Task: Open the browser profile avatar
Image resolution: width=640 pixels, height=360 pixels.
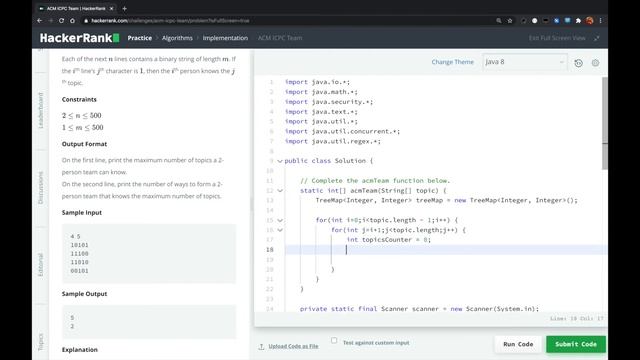Action: 589,20
